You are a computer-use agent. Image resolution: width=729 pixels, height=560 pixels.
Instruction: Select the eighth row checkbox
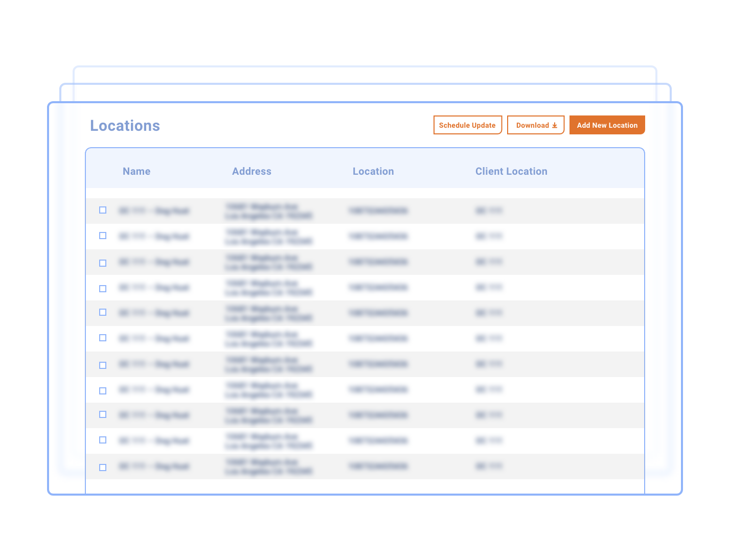click(x=103, y=391)
